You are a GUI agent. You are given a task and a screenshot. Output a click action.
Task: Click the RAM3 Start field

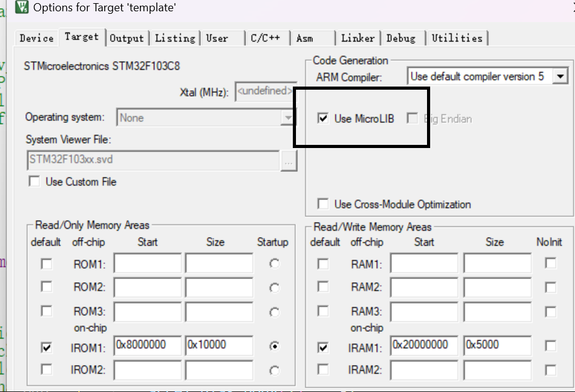point(425,311)
